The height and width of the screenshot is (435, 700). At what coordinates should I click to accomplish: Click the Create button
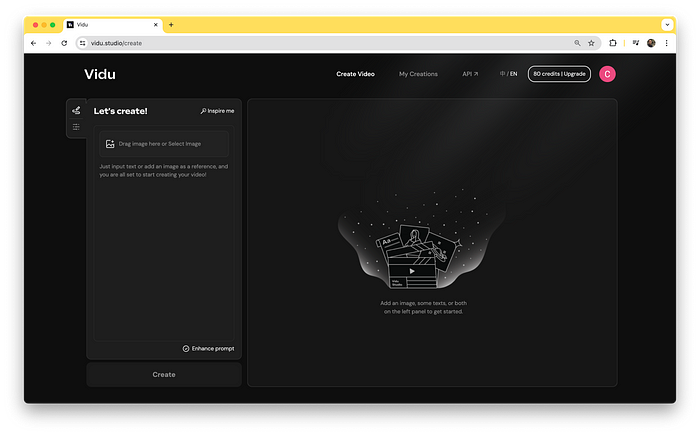pyautogui.click(x=164, y=374)
